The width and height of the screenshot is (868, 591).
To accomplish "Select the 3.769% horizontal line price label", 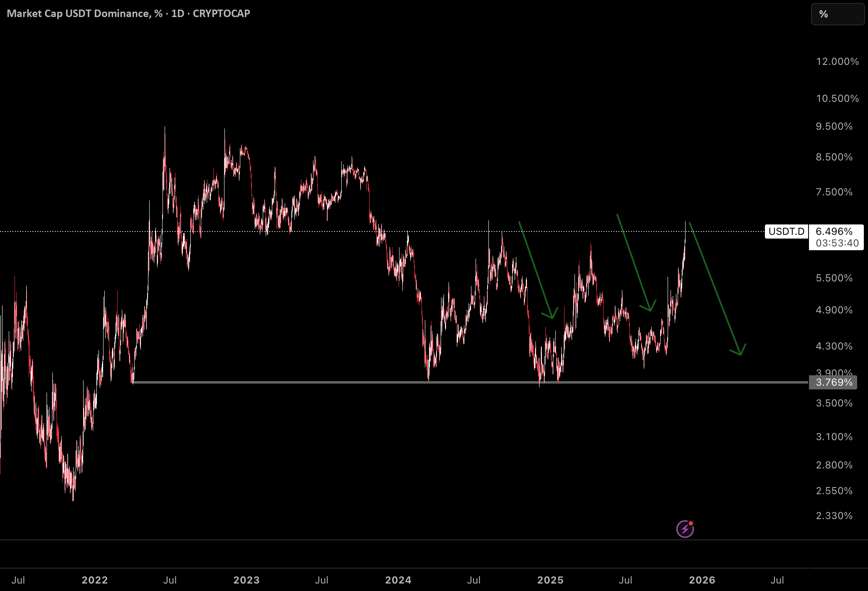I will (x=833, y=382).
